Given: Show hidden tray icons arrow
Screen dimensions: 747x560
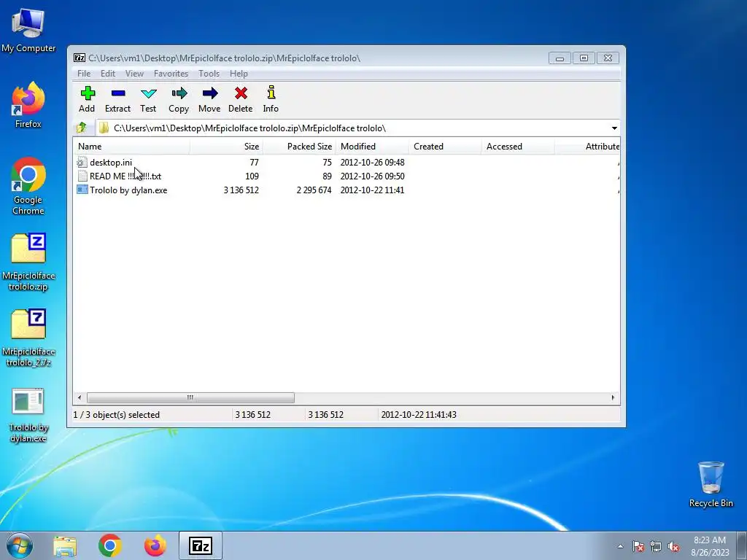Looking at the screenshot, I should click(x=620, y=547).
